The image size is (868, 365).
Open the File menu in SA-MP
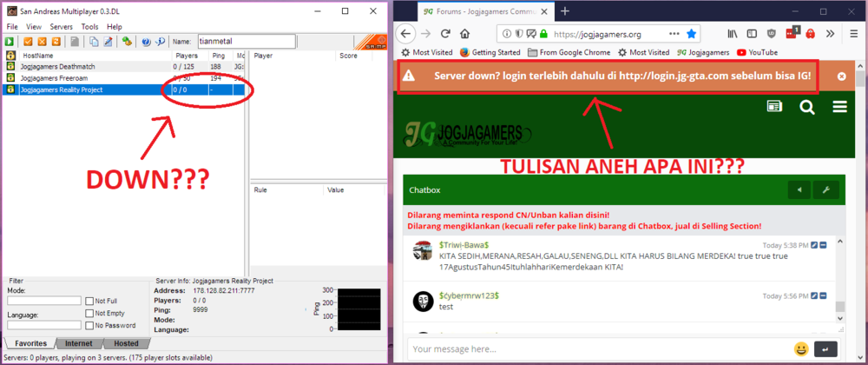tap(12, 27)
